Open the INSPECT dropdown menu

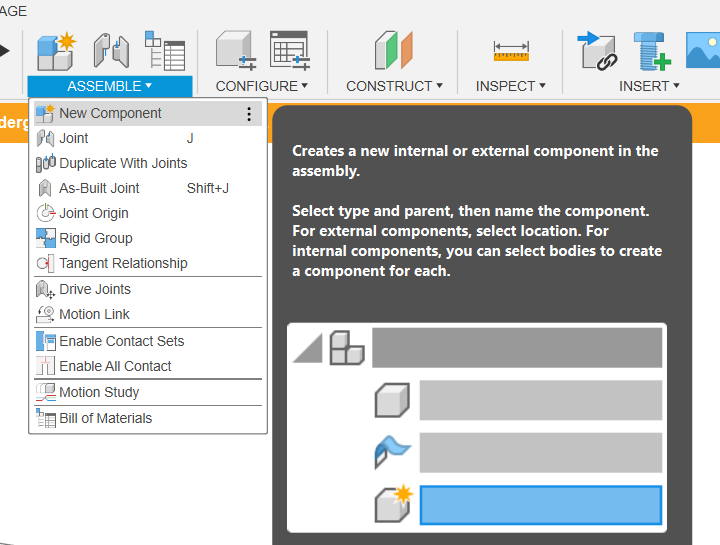(x=511, y=86)
